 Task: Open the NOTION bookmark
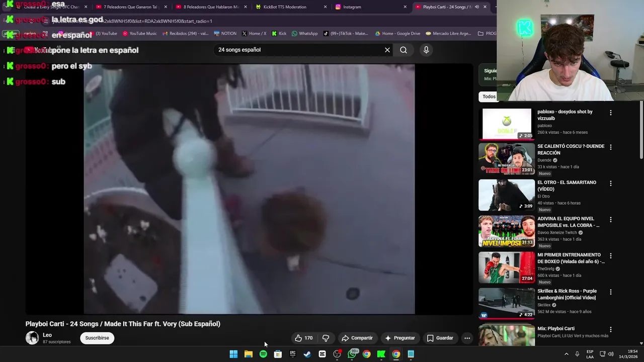point(225,34)
